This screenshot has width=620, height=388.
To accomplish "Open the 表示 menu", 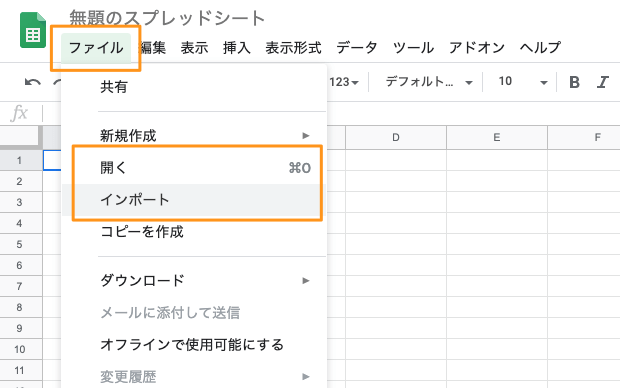I will 194,48.
